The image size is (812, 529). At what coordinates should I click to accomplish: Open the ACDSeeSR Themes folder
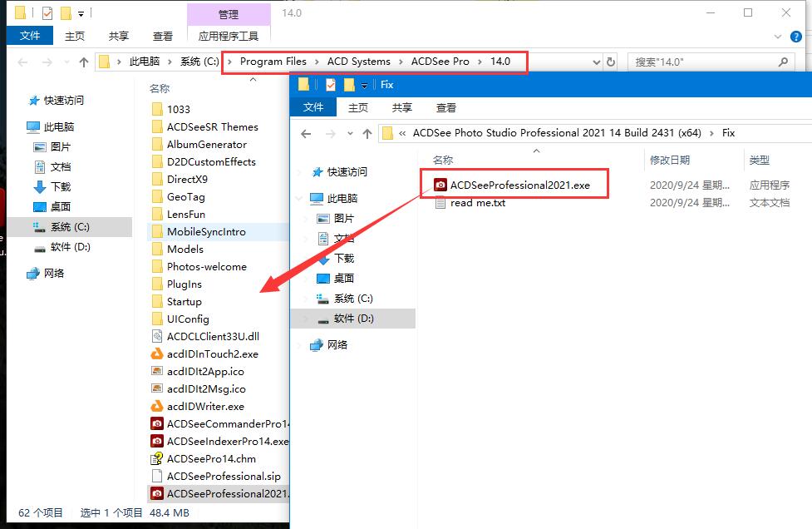click(x=205, y=127)
